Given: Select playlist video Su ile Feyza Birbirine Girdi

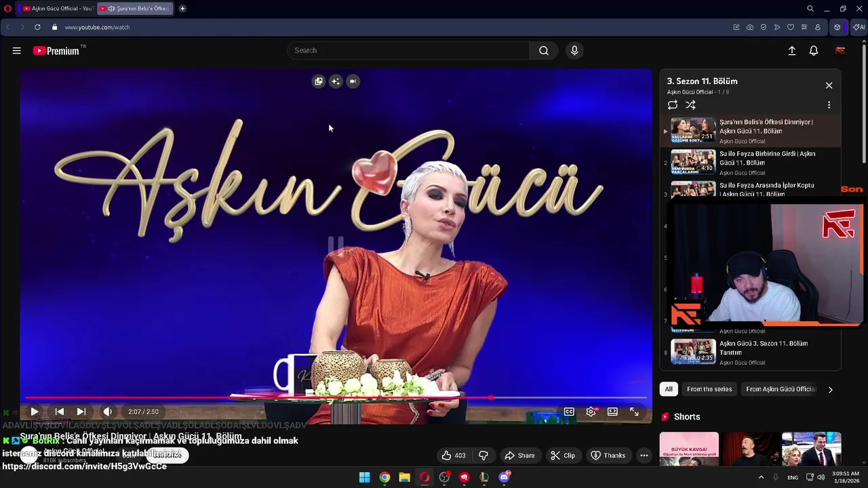Looking at the screenshot, I should (x=751, y=163).
